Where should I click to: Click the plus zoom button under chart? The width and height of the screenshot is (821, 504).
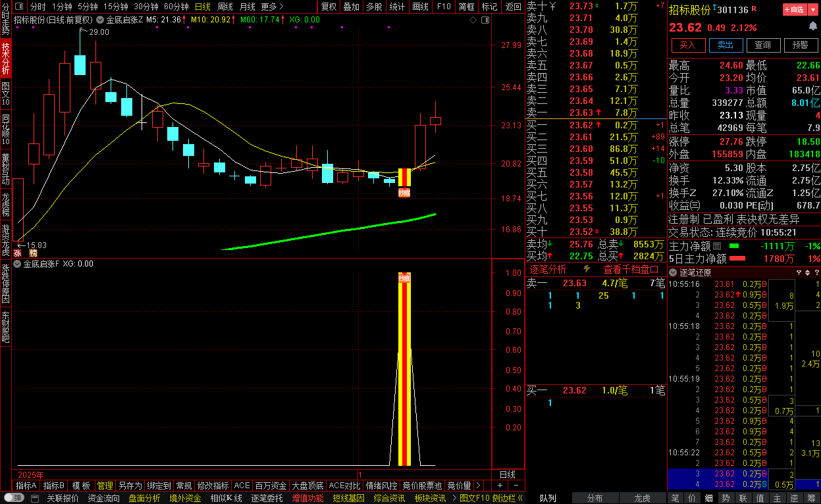click(x=500, y=486)
